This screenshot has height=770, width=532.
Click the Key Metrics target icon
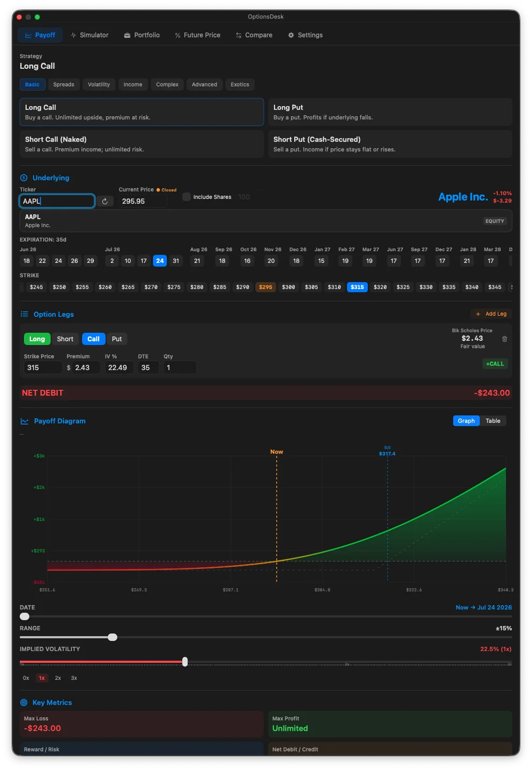[x=23, y=703]
